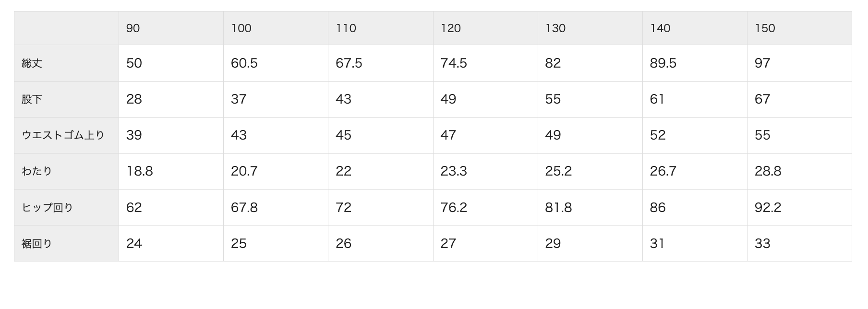Image resolution: width=868 pixels, height=309 pixels.
Task: Select the size 110 column header
Action: point(346,28)
